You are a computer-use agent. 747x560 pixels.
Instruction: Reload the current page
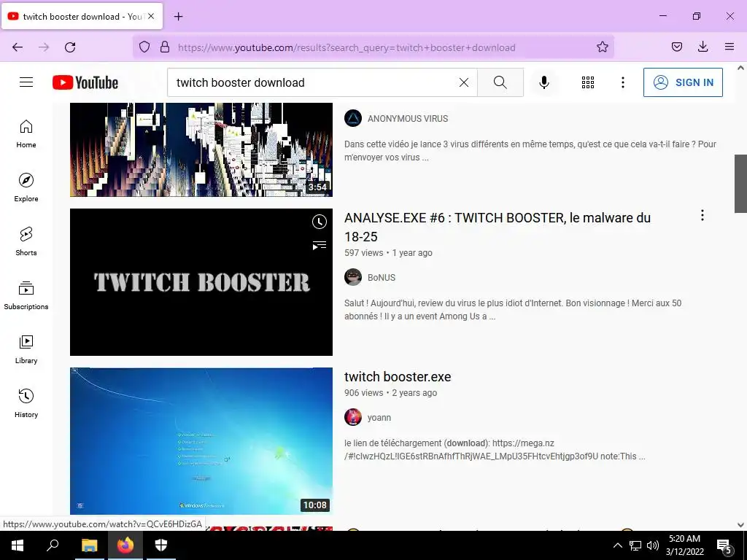tap(70, 47)
